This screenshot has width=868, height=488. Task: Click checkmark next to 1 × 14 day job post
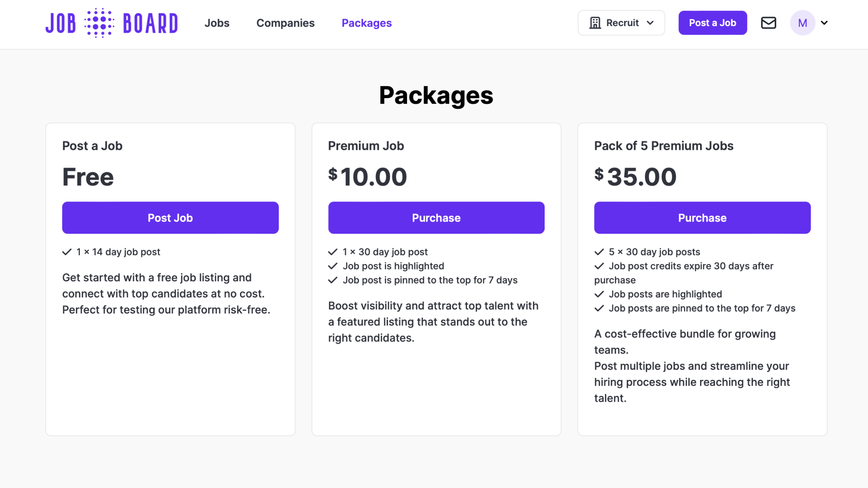[x=67, y=252]
